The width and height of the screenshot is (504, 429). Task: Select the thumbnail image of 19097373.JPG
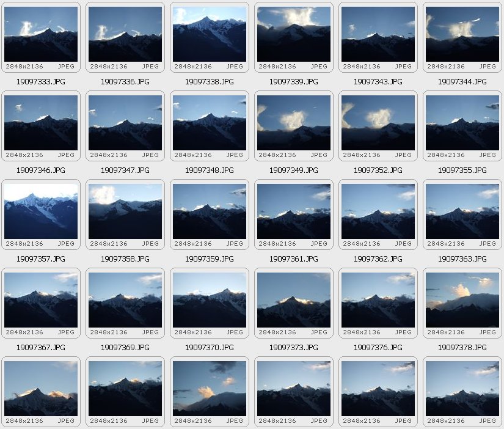tap(294, 300)
